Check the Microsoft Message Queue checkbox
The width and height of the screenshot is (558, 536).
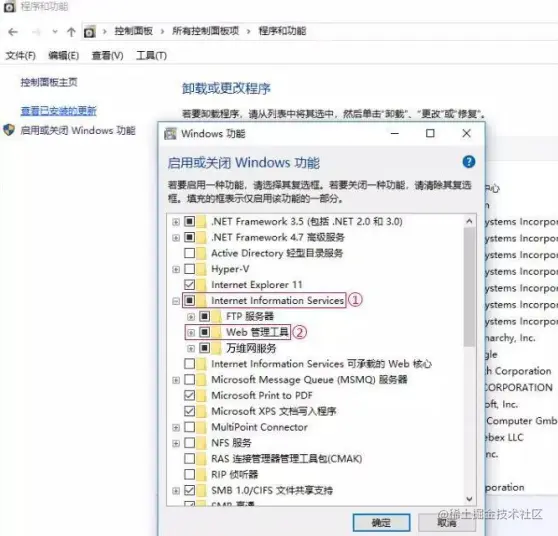tap(189, 379)
